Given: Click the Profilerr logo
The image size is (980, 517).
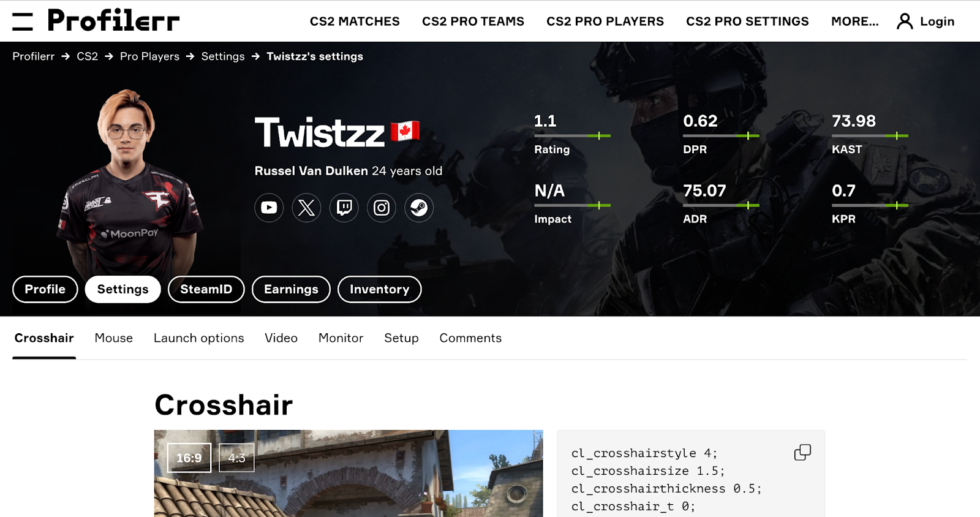Looking at the screenshot, I should tap(113, 21).
